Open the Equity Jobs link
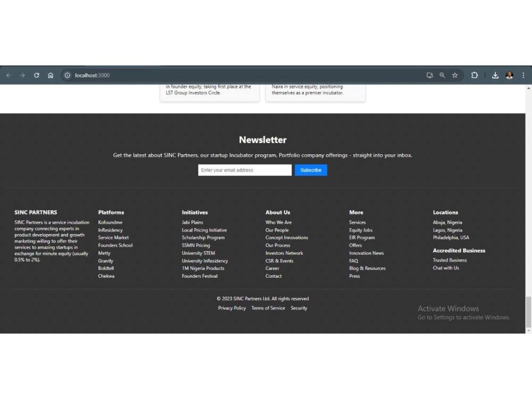 click(x=361, y=230)
